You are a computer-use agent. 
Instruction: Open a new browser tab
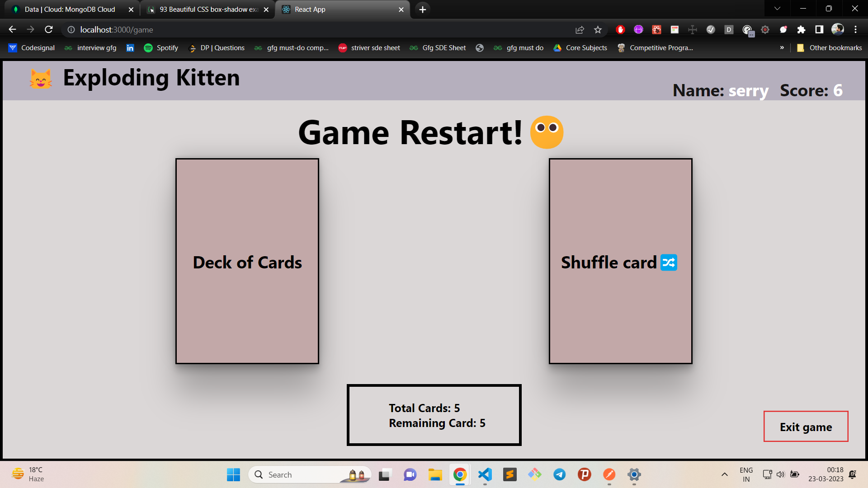pos(422,9)
